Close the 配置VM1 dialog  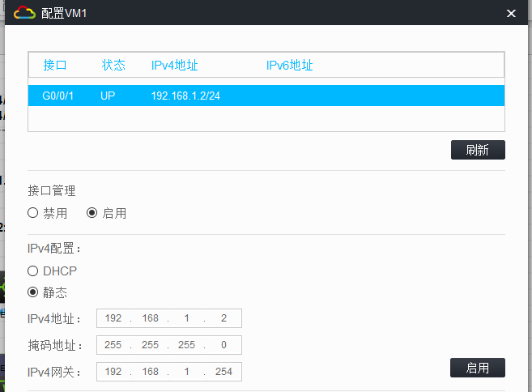(x=511, y=13)
